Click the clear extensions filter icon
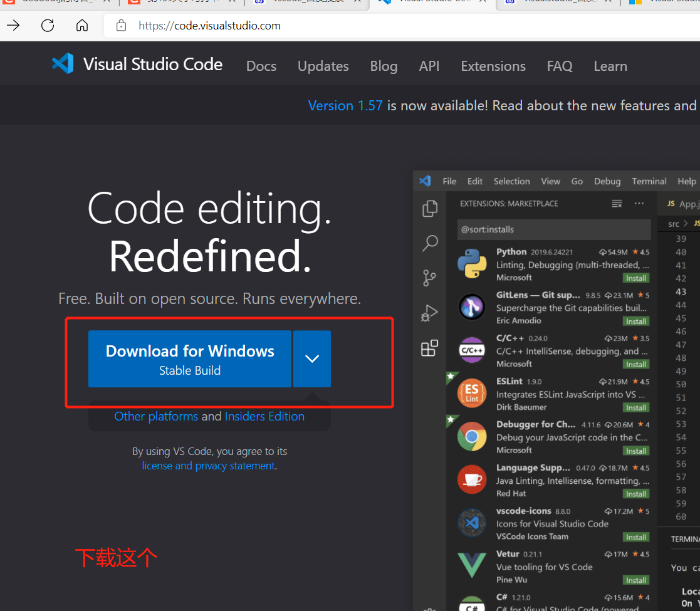The width and height of the screenshot is (700, 611). (617, 204)
